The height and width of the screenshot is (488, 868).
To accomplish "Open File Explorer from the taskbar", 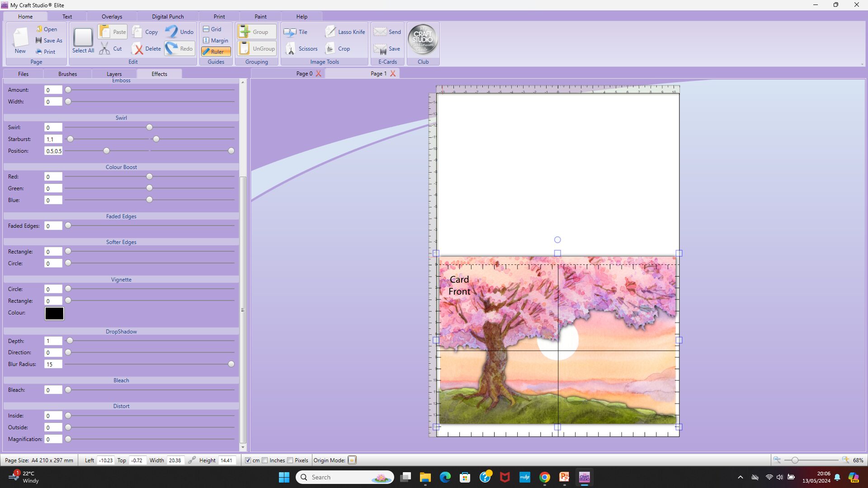I will click(x=425, y=477).
